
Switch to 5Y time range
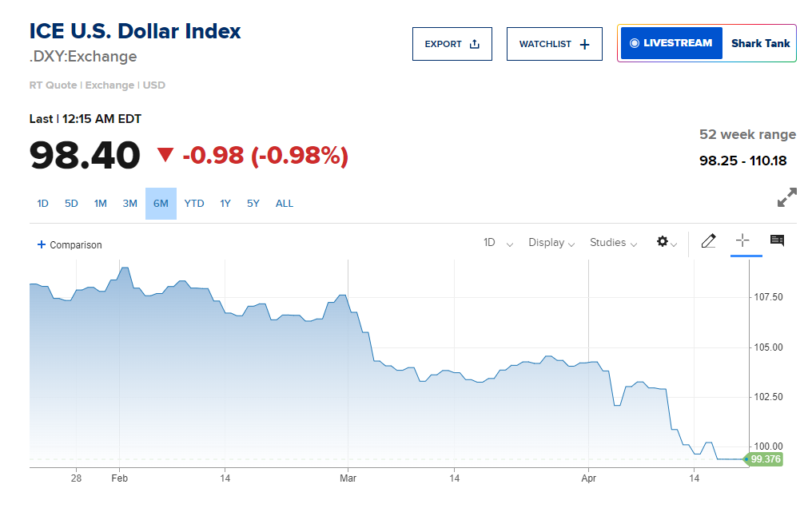click(253, 204)
